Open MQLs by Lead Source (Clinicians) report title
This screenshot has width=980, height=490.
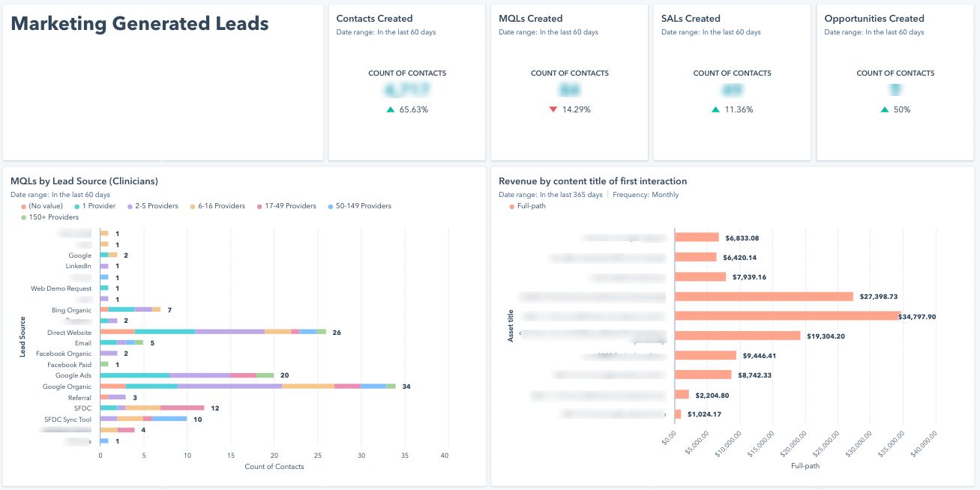pos(84,181)
